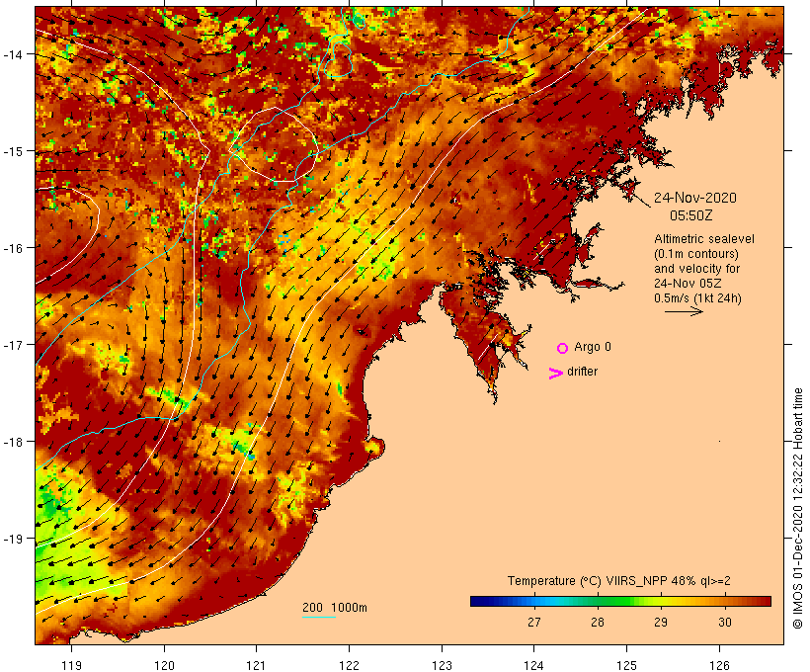Screen dimensions: 810x672
Task: Click the '24-Nov 05Z' velocity date text
Action: [688, 284]
